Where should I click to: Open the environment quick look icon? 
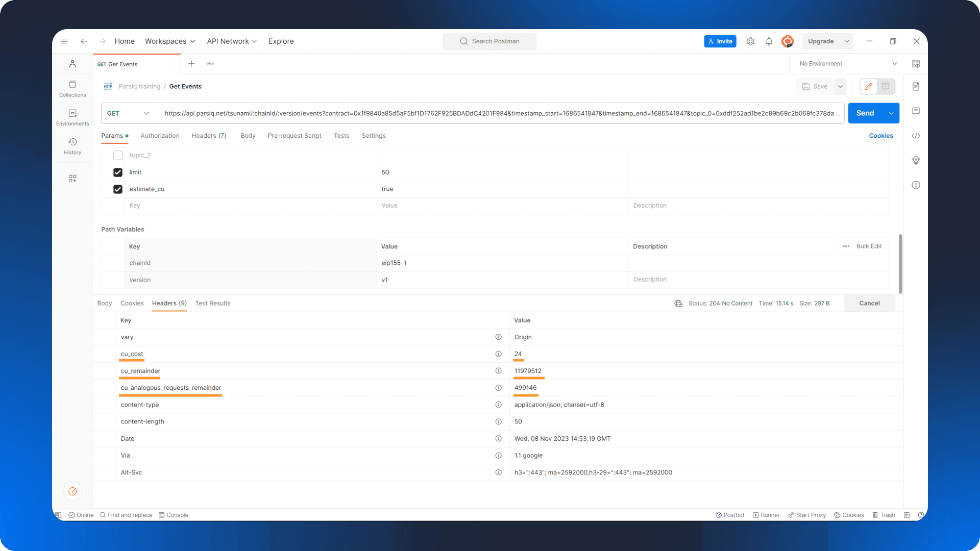click(916, 64)
